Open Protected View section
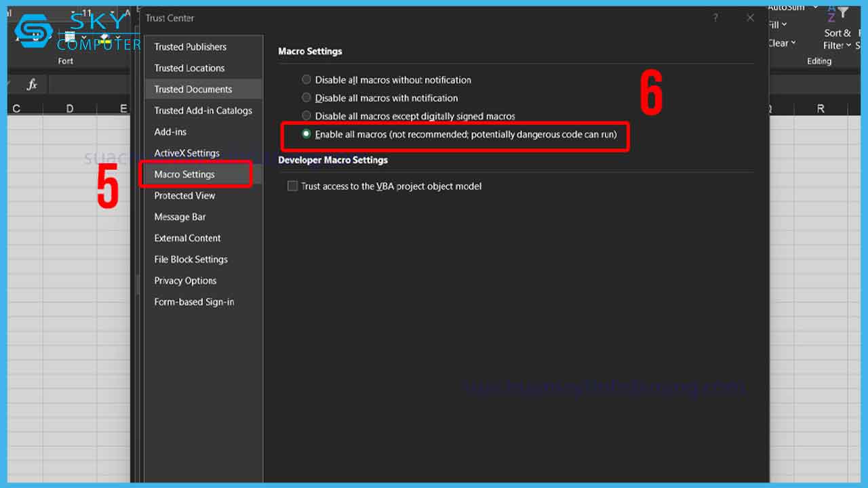The image size is (868, 488). click(203, 195)
